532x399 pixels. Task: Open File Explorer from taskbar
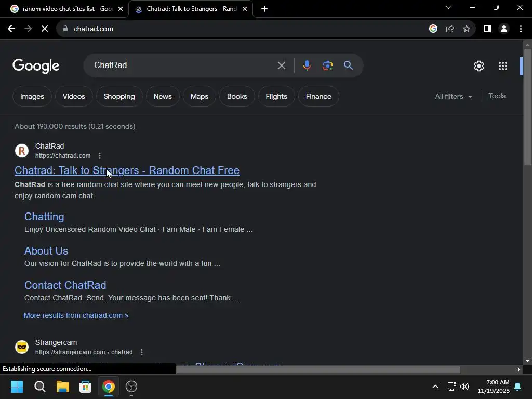point(63,387)
